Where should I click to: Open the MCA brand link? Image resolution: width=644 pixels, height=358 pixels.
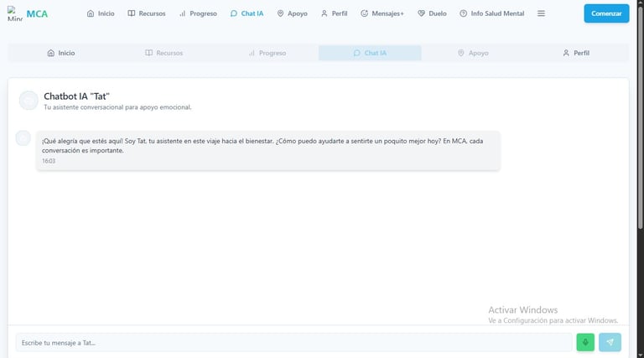pyautogui.click(x=37, y=14)
